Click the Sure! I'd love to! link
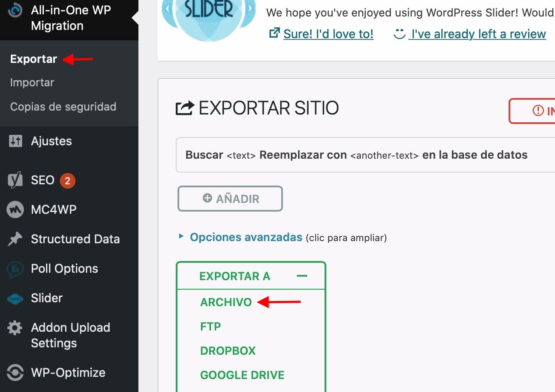This screenshot has height=392, width=555. coord(328,34)
